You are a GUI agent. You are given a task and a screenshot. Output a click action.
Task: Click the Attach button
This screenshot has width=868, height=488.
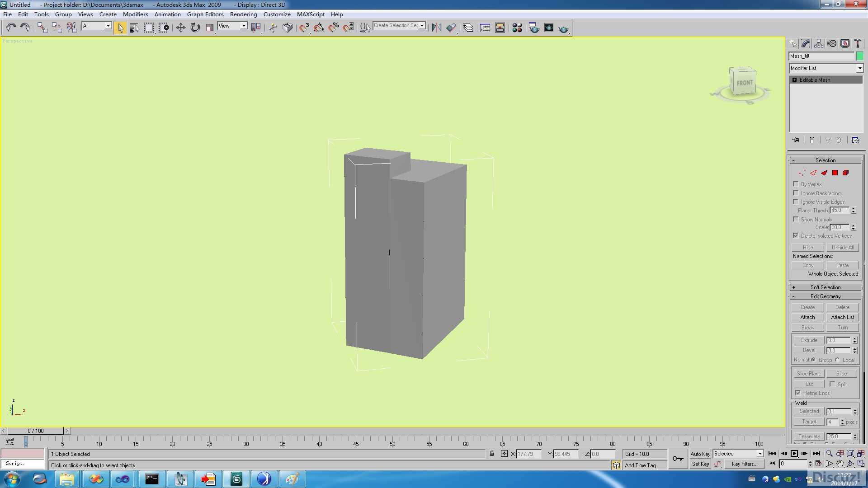click(x=808, y=317)
